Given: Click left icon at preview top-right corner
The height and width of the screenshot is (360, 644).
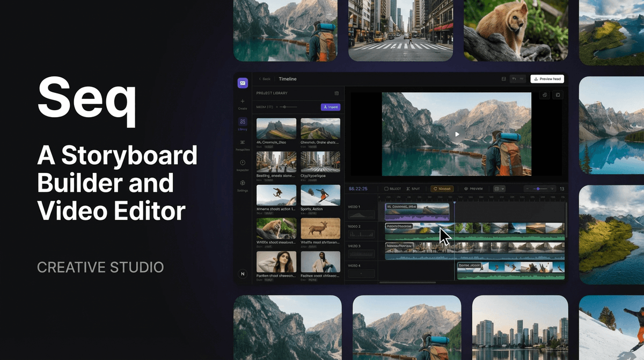Looking at the screenshot, I should pos(545,95).
